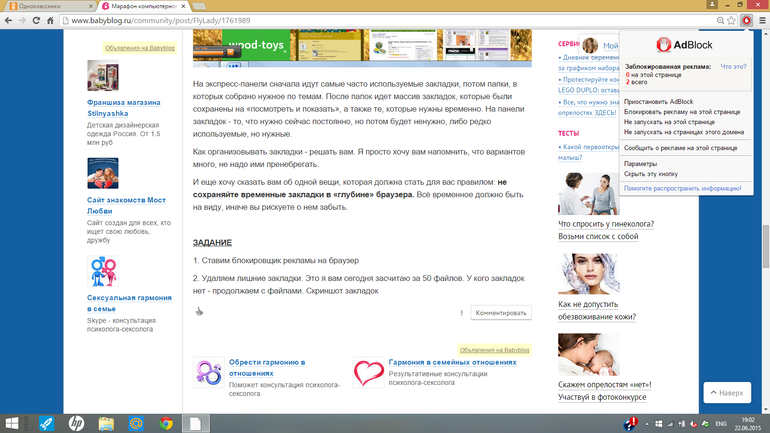
Task: Open AdBlock Параметры
Action: [640, 164]
